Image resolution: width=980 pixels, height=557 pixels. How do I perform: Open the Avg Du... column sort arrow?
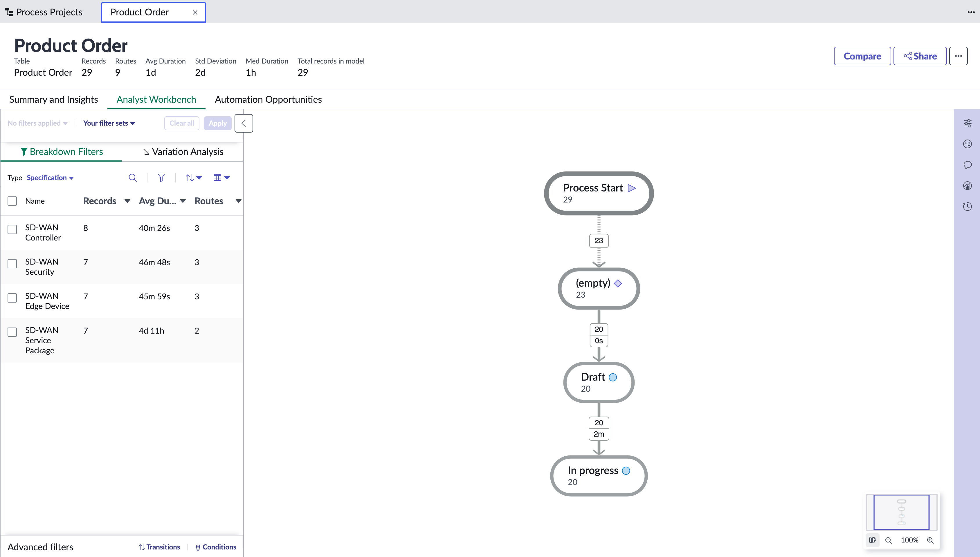[183, 201]
